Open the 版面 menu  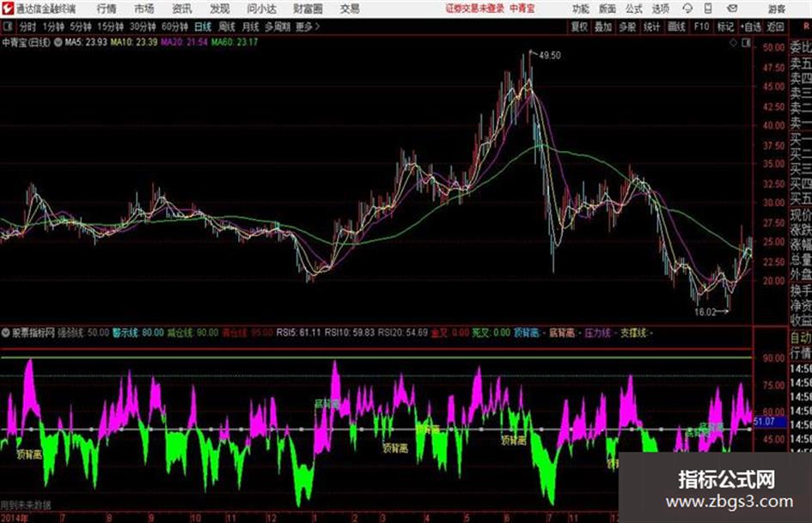pos(607,9)
